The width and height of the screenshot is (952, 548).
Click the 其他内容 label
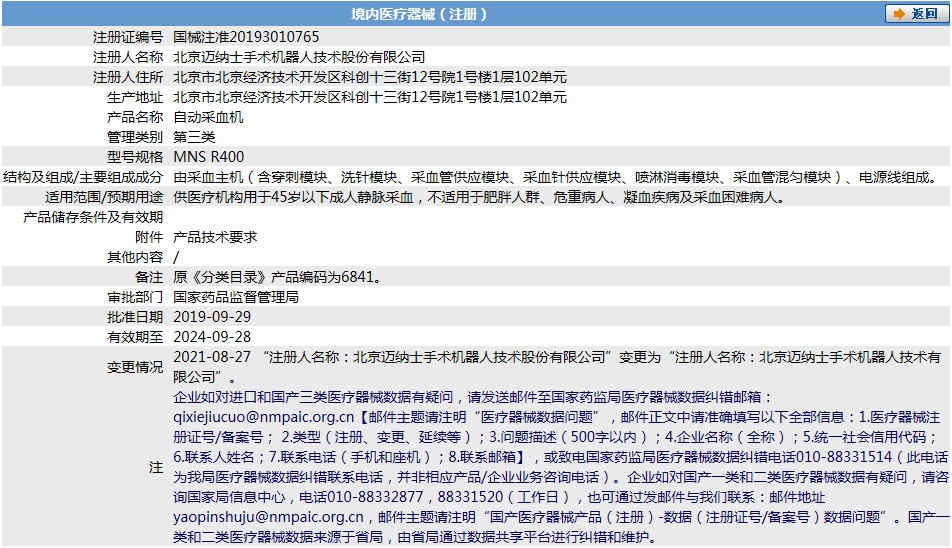135,257
